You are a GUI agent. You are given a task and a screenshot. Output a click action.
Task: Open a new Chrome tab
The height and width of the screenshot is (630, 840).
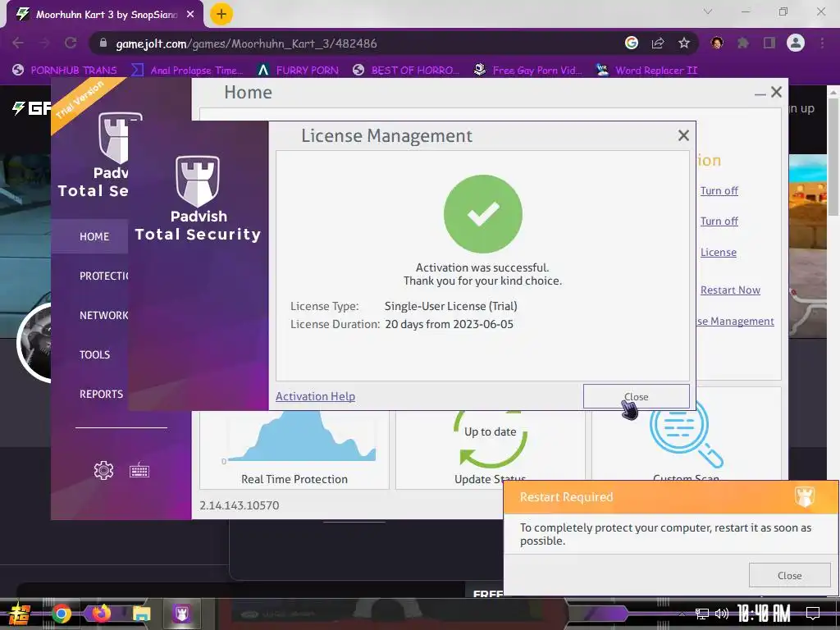coord(221,14)
